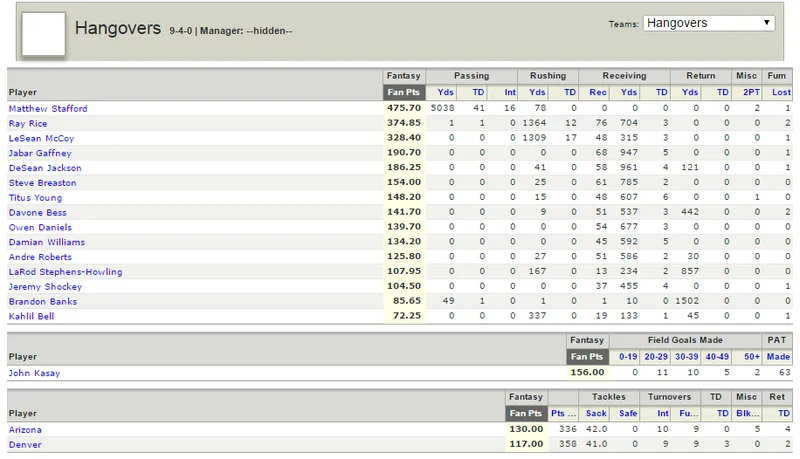Open Titus Young player link
This screenshot has height=459, width=800.
(x=35, y=197)
